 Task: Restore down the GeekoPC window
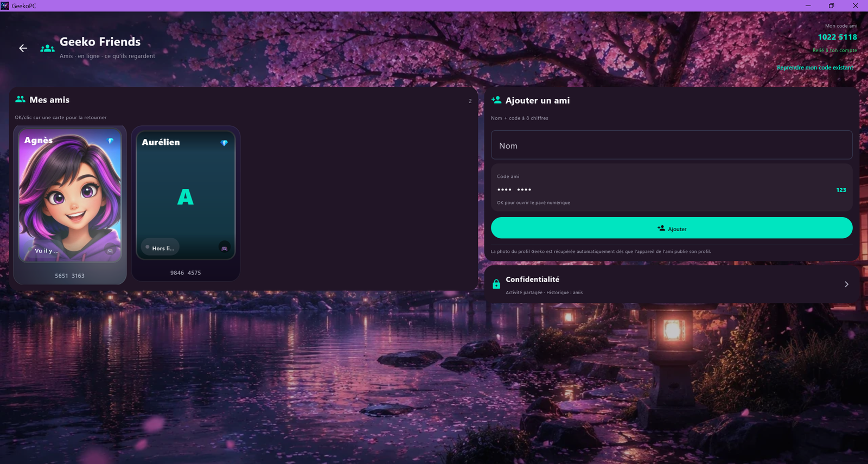[831, 5]
